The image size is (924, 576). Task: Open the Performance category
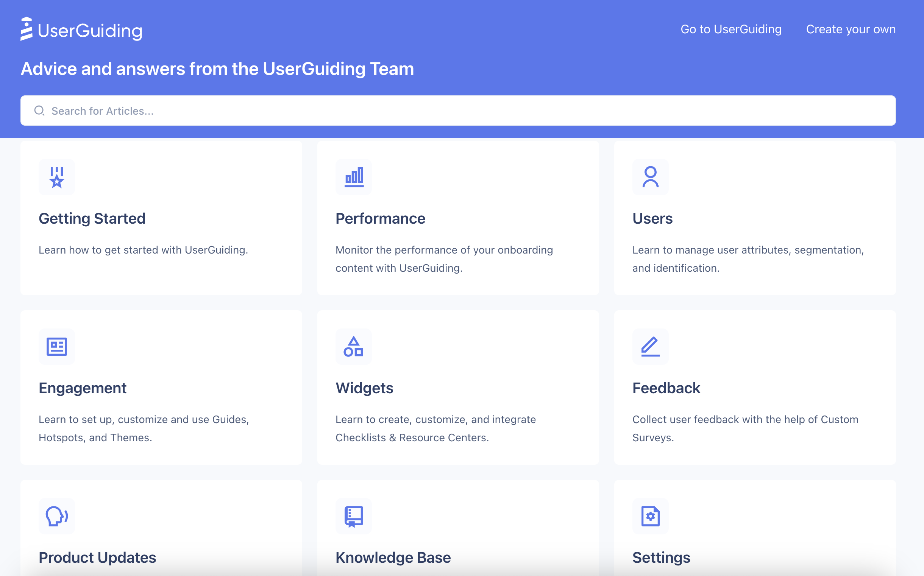coord(380,218)
